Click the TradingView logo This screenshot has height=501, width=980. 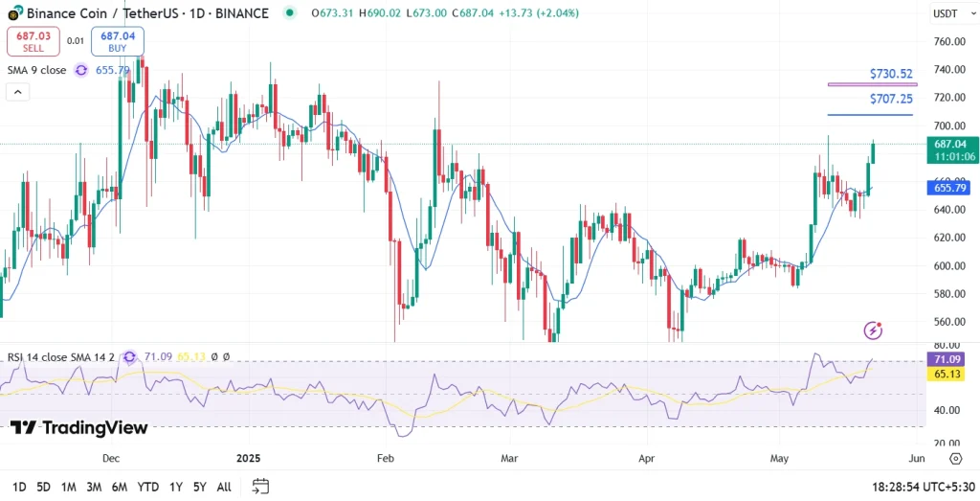[x=78, y=428]
